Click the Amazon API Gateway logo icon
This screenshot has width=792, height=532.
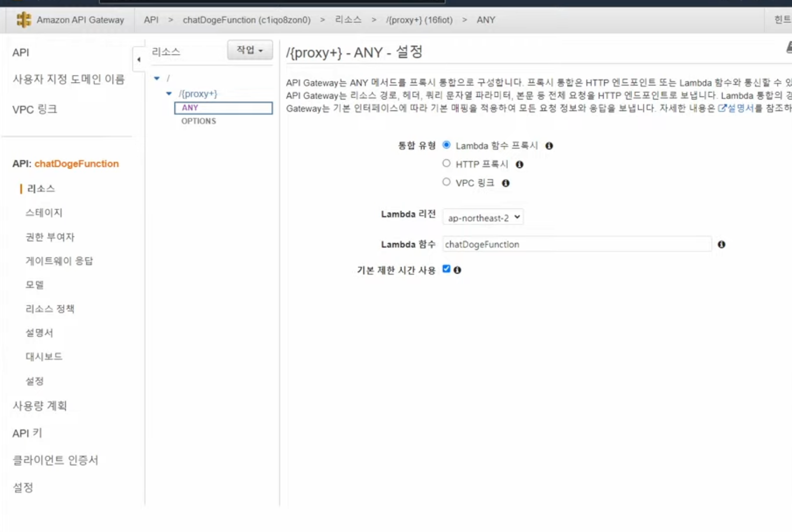[24, 20]
